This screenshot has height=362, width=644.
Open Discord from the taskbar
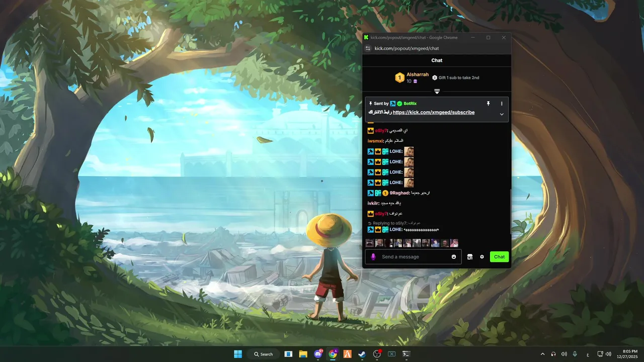click(318, 354)
